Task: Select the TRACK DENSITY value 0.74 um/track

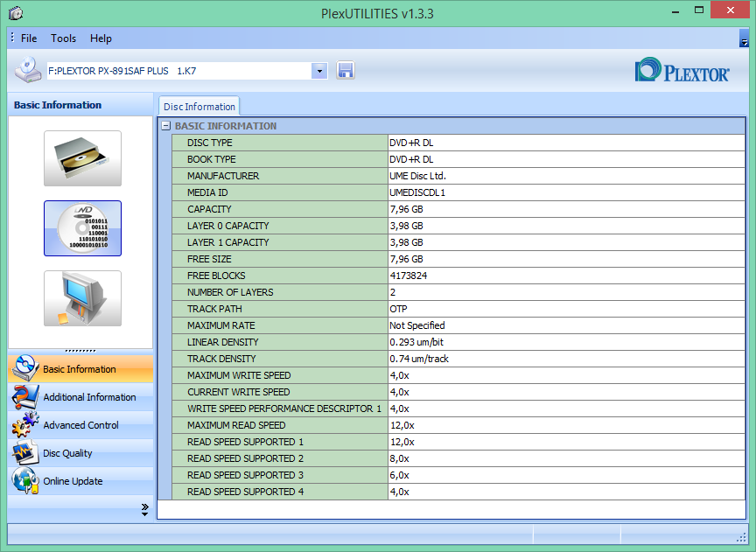Action: pos(419,359)
